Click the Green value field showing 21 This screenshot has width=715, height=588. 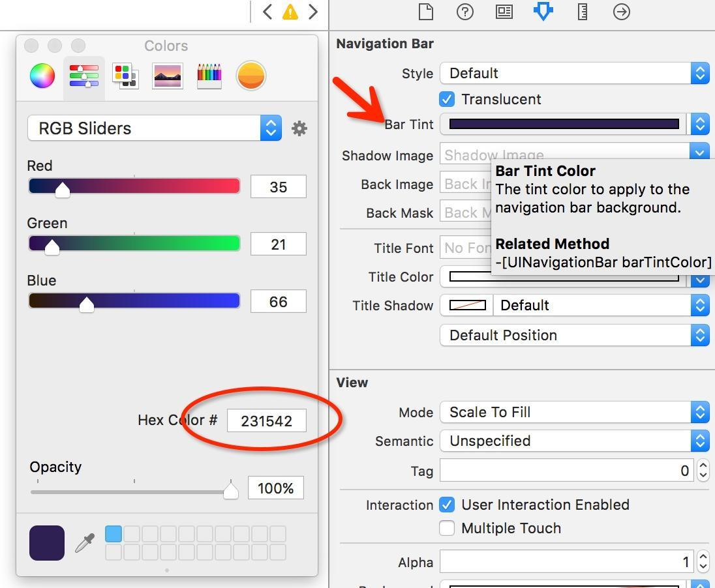278,244
